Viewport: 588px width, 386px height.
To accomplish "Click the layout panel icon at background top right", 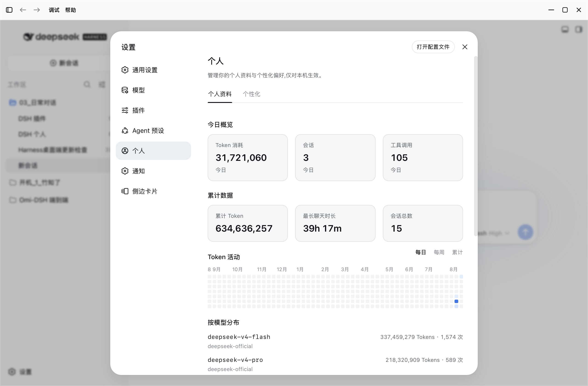I will 565,29.
